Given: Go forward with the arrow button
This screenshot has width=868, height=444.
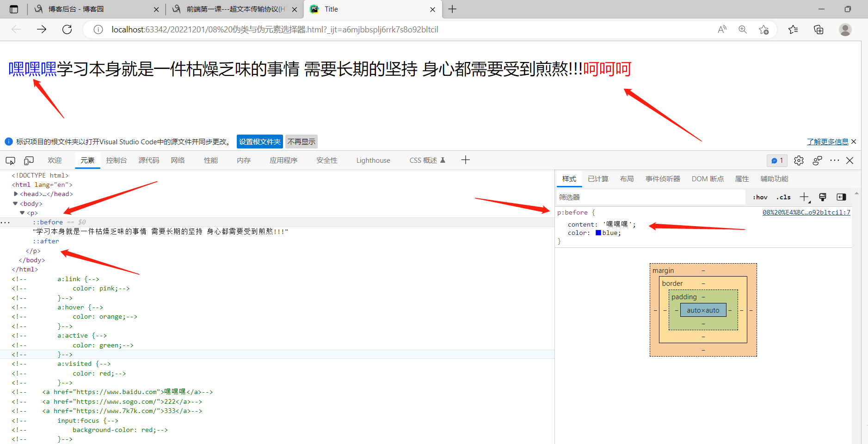Looking at the screenshot, I should (x=42, y=30).
